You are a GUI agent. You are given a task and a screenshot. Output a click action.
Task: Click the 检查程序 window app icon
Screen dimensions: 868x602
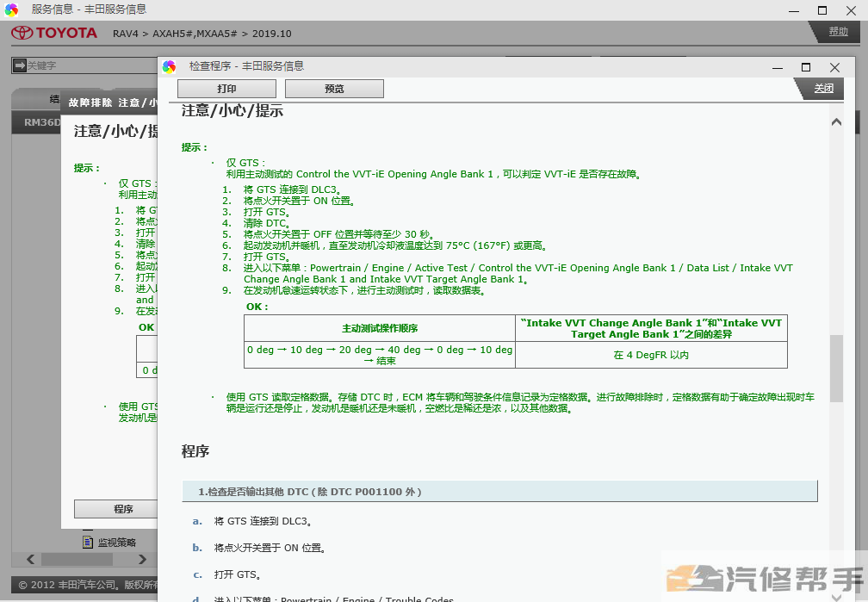pyautogui.click(x=170, y=66)
